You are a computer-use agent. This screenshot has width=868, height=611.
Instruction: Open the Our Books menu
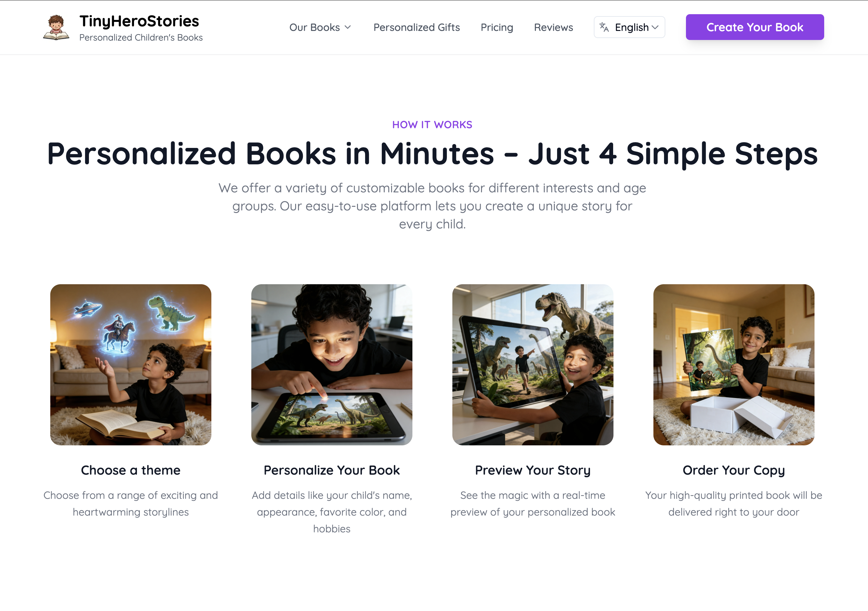tap(320, 27)
